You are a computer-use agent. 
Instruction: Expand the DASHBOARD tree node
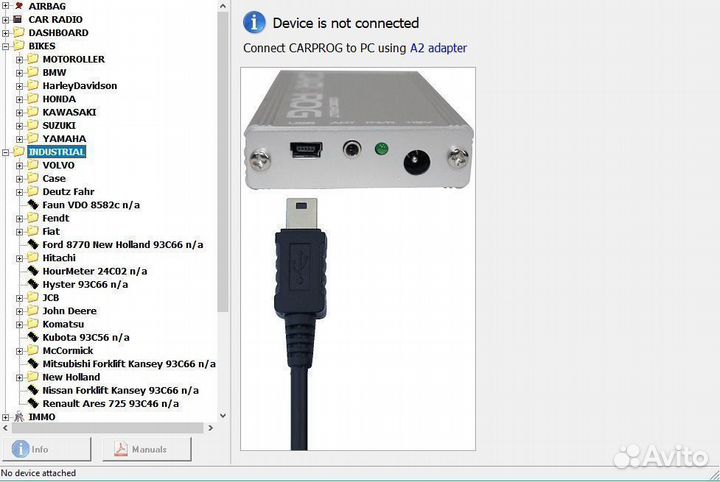click(x=6, y=33)
